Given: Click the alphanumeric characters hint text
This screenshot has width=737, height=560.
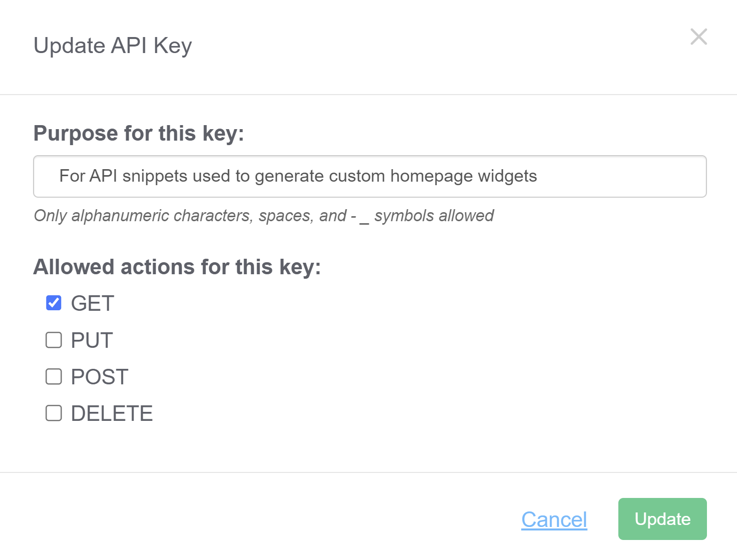Looking at the screenshot, I should [x=263, y=216].
